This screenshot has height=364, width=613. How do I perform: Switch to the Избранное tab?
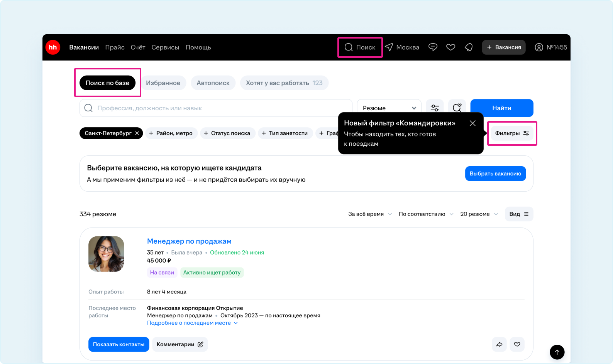click(163, 83)
